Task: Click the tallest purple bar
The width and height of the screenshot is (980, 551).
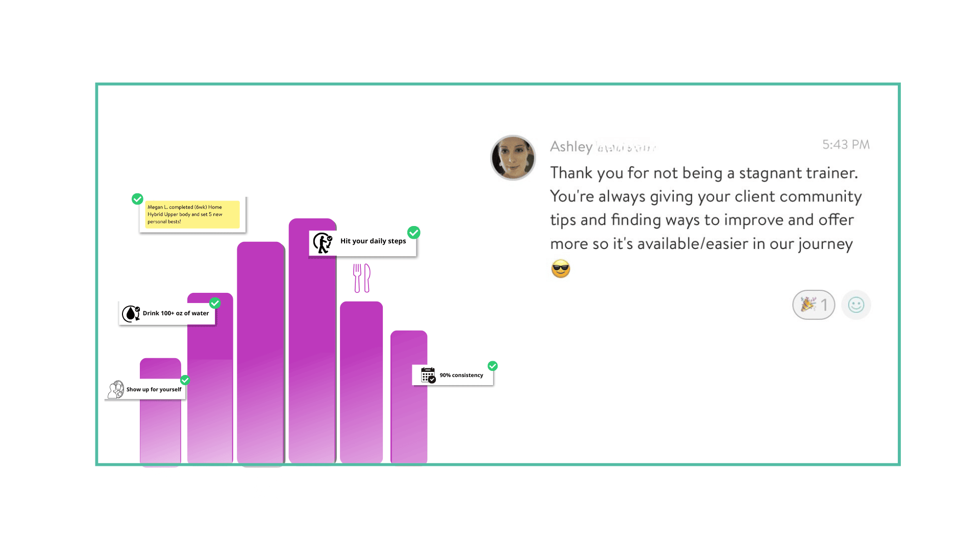Action: [x=312, y=357]
